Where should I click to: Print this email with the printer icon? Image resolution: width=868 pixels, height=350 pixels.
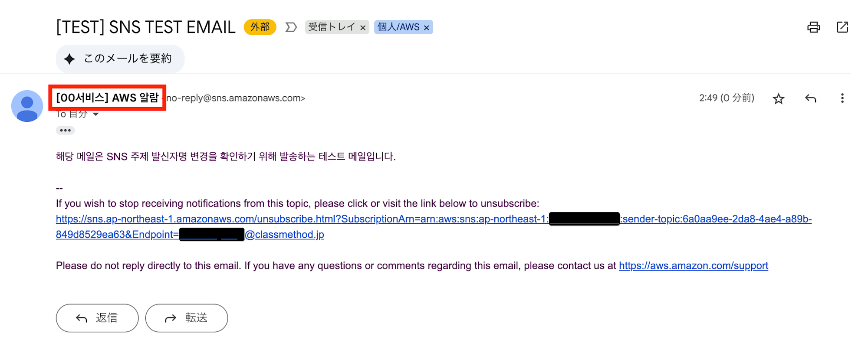813,27
